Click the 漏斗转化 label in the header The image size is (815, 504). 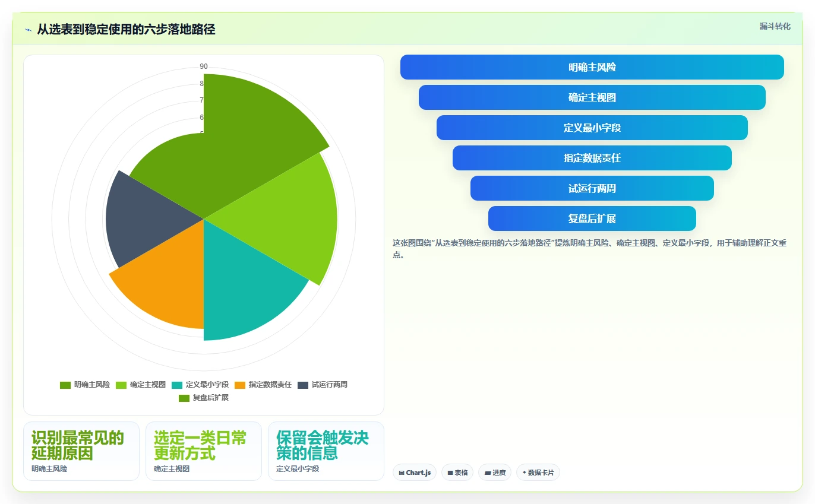tap(775, 27)
